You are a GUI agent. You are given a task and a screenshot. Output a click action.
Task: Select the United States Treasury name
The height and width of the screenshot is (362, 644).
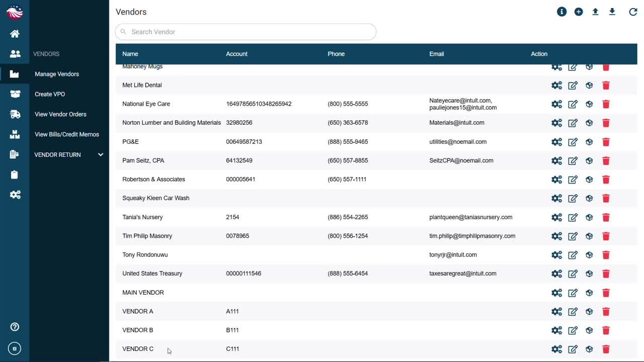152,274
